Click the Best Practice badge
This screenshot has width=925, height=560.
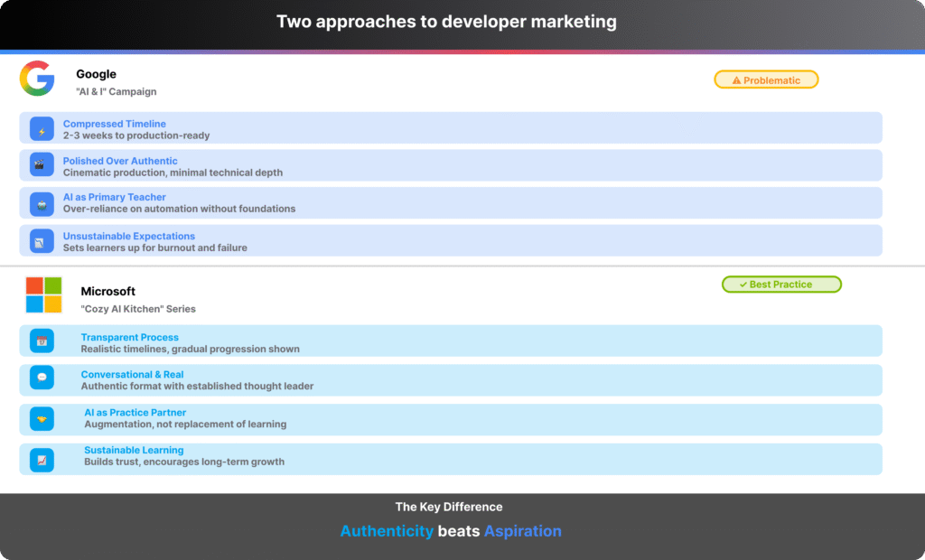781,285
